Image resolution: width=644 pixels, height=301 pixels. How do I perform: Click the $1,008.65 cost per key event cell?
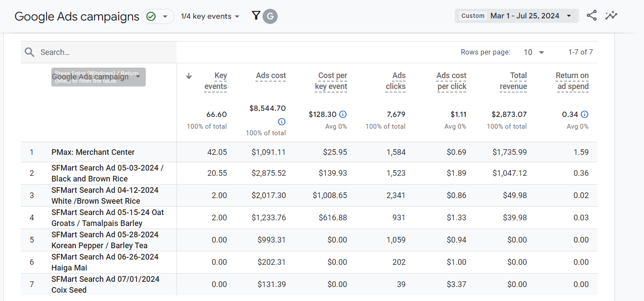click(330, 195)
